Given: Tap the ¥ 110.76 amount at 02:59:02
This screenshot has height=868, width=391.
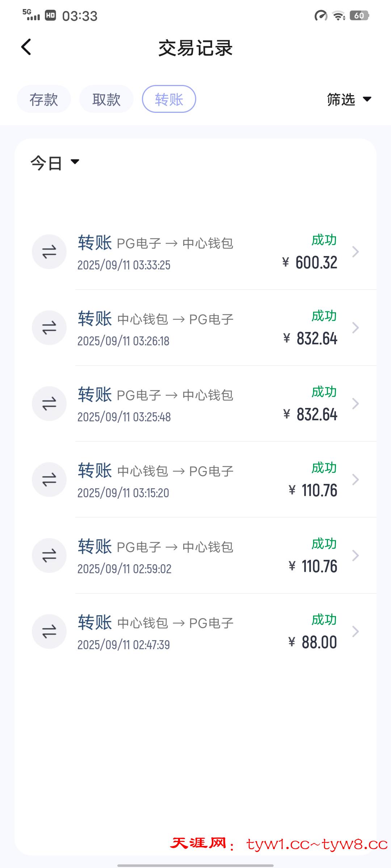Looking at the screenshot, I should tap(314, 566).
